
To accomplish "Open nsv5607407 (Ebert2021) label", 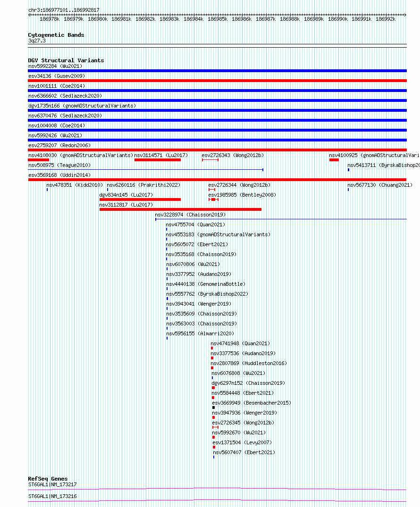I will (244, 452).
